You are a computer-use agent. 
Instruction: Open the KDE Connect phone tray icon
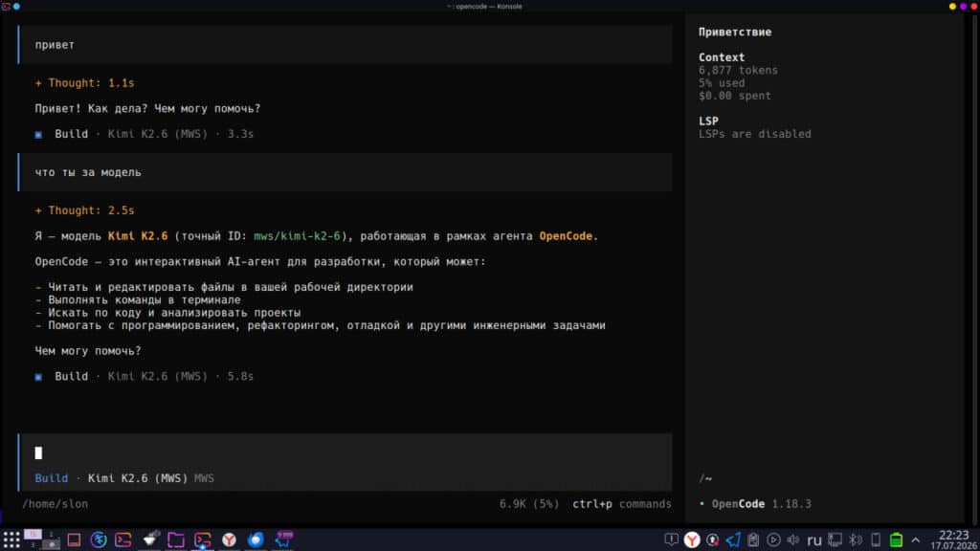pyautogui.click(x=876, y=540)
